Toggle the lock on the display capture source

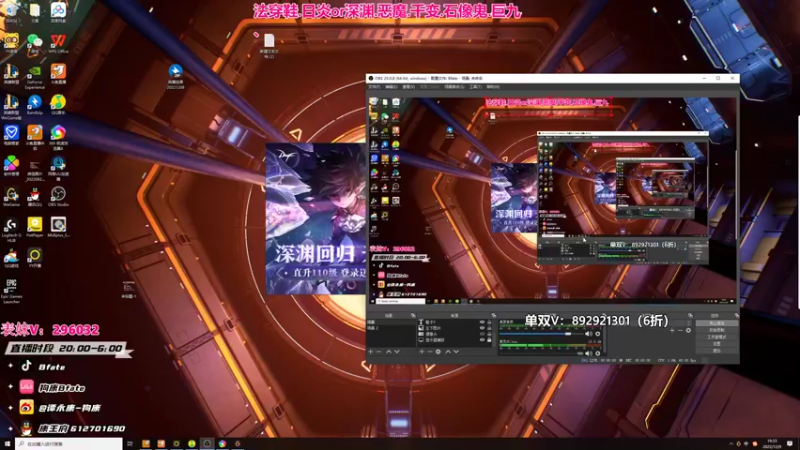point(489,340)
